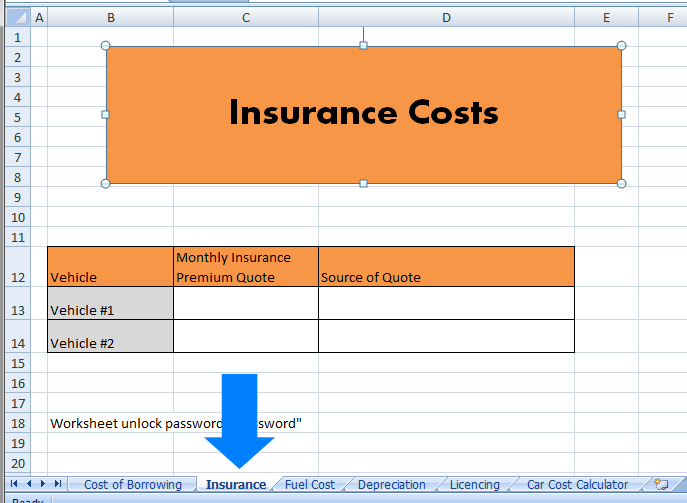The width and height of the screenshot is (687, 503).
Task: Open the Depreciation sheet tab
Action: click(392, 485)
